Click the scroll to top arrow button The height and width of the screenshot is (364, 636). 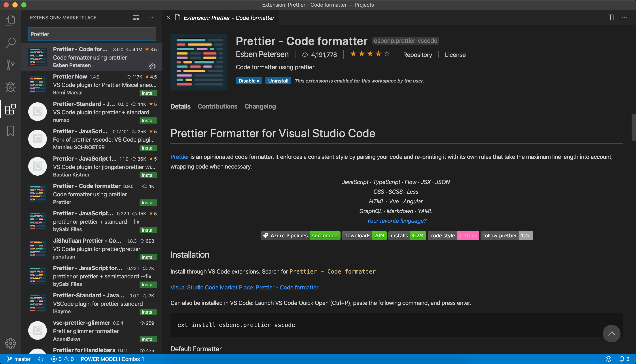pyautogui.click(x=611, y=334)
